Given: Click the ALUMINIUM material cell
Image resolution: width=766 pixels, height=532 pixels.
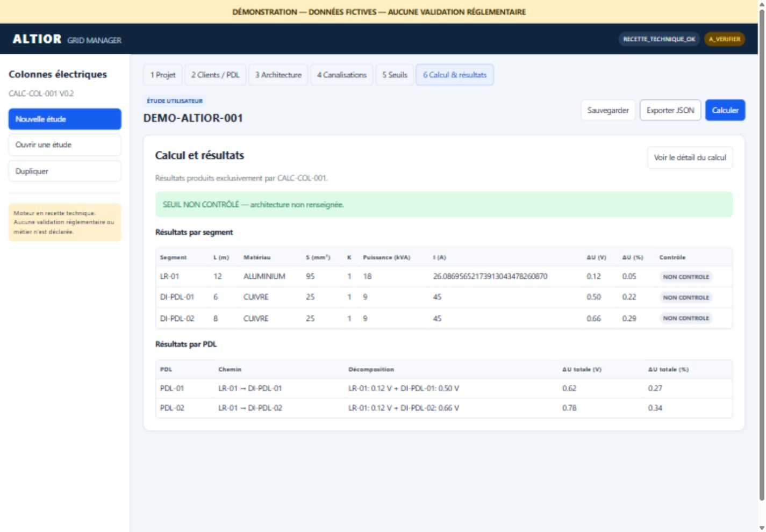Looking at the screenshot, I should click(264, 277).
